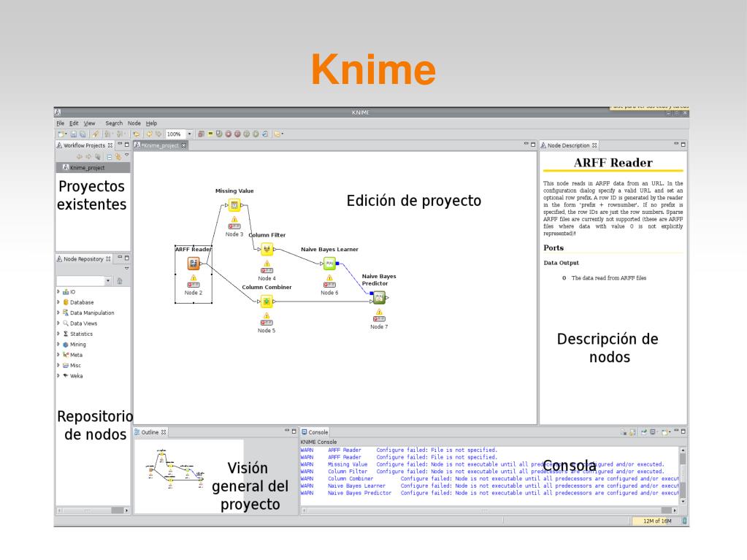Click the yellow node name toolbar icon
Screen dimensions: 747x560
click(x=210, y=134)
